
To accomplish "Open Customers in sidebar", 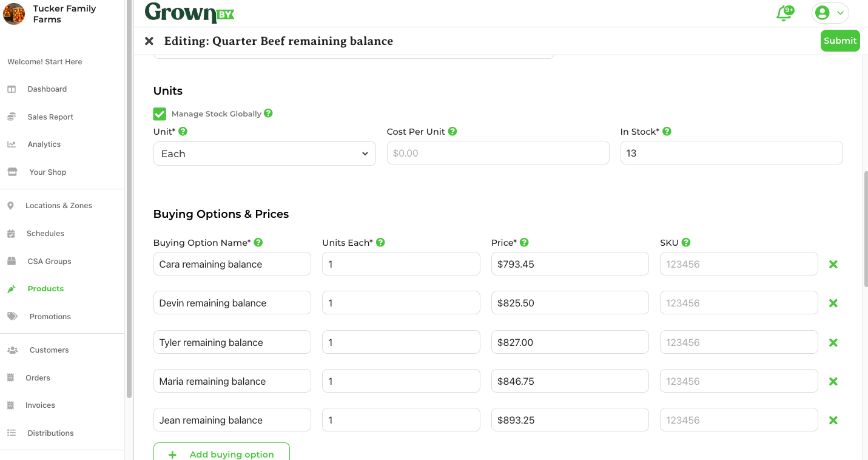I will pos(49,350).
